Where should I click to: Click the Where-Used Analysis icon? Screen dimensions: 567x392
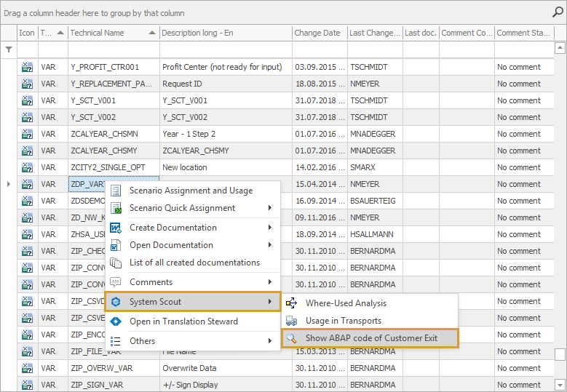coord(291,303)
